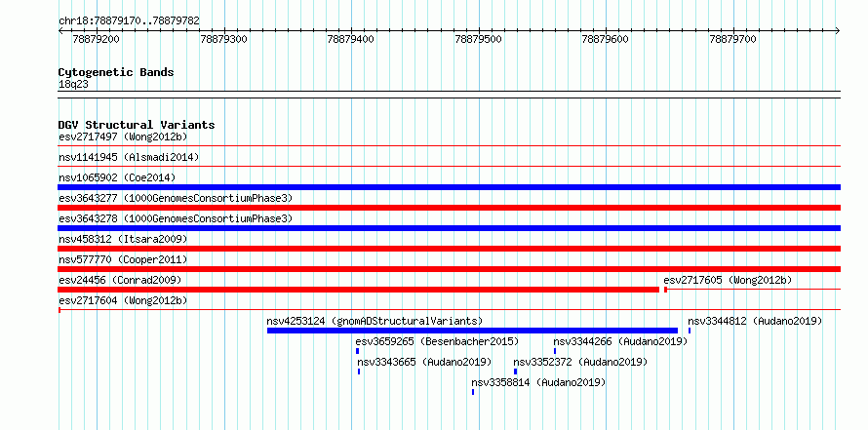Open esv3643278 (1000GenomesConsortiumPhase3) label
The height and width of the screenshot is (430, 868).
[x=176, y=218]
